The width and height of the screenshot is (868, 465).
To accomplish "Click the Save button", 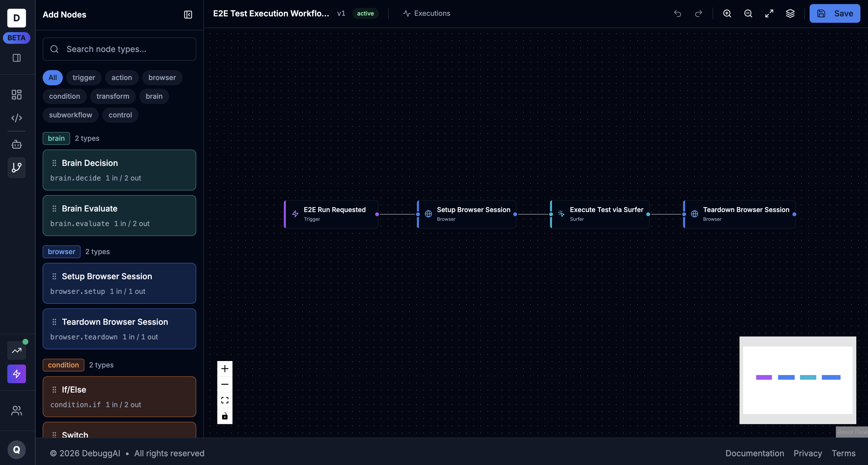I will (835, 13).
